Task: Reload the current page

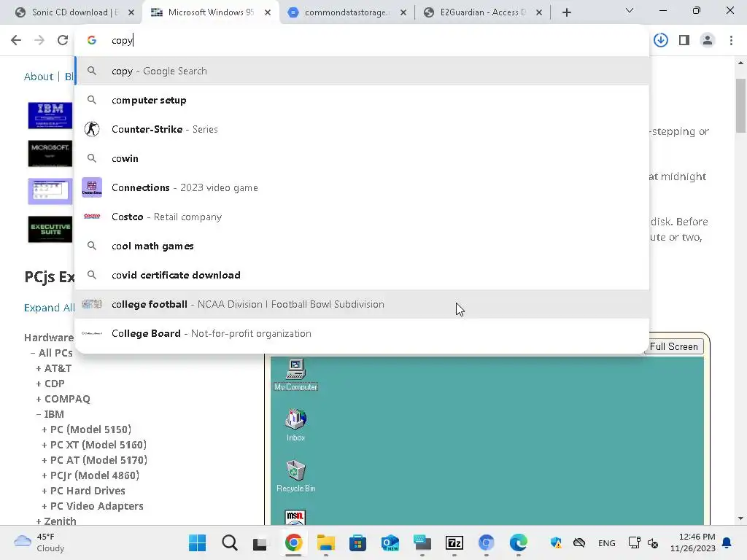Action: [63, 41]
